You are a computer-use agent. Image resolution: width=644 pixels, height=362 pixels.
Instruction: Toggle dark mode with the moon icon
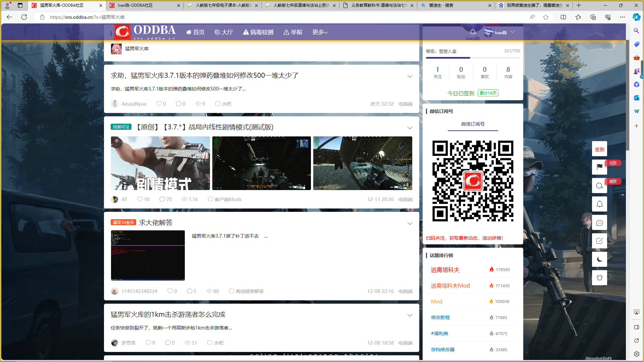coord(599,259)
